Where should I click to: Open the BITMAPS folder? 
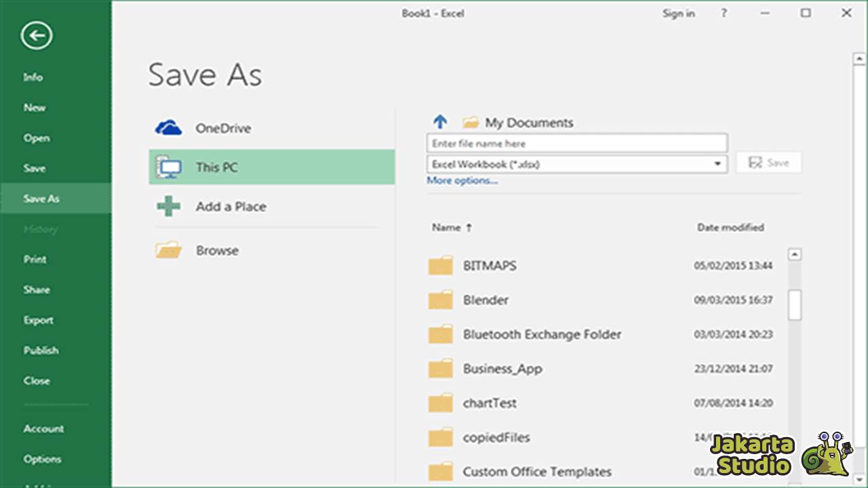[489, 266]
